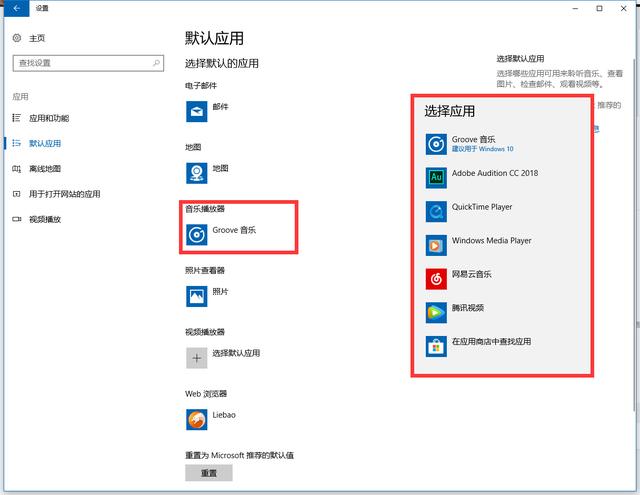Open 视频播放 settings section
The image size is (640, 495).
[45, 219]
